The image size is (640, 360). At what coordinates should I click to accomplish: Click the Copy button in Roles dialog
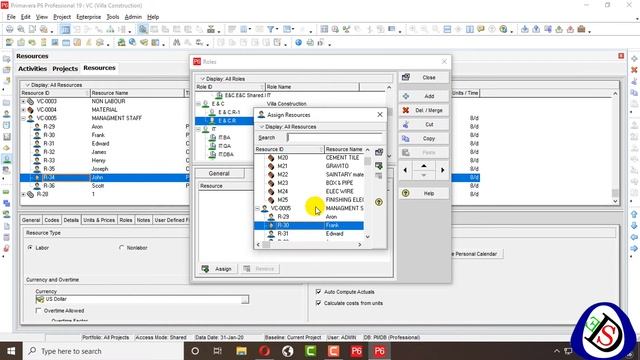(424, 139)
